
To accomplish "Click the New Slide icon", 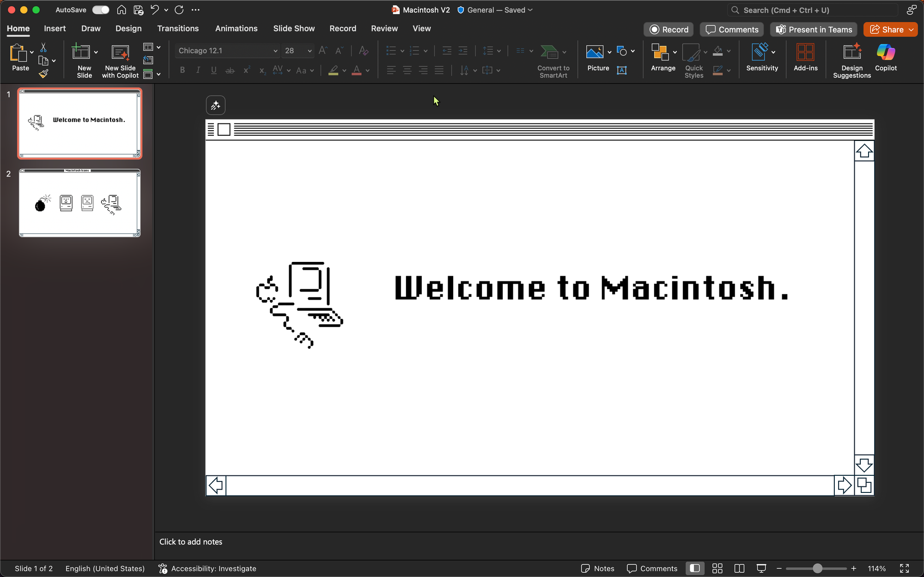I will pos(81,51).
